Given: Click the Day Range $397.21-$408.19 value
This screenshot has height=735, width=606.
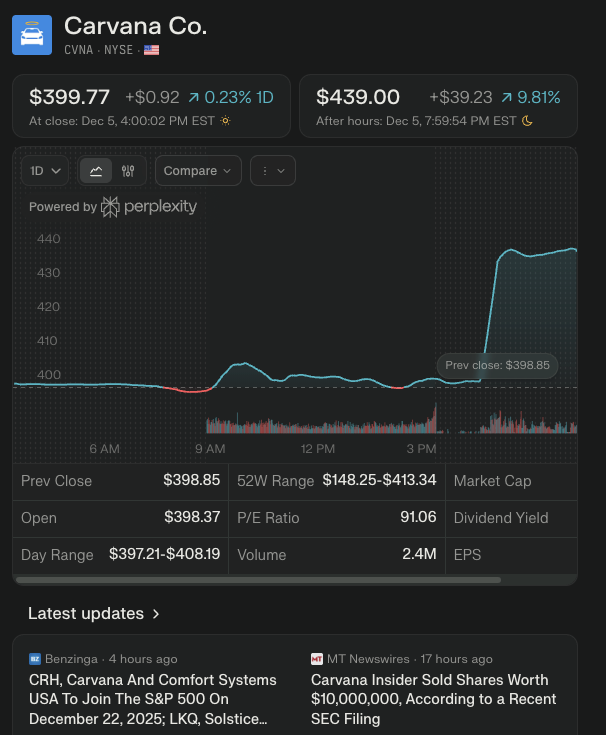Looking at the screenshot, I should click(x=165, y=554).
